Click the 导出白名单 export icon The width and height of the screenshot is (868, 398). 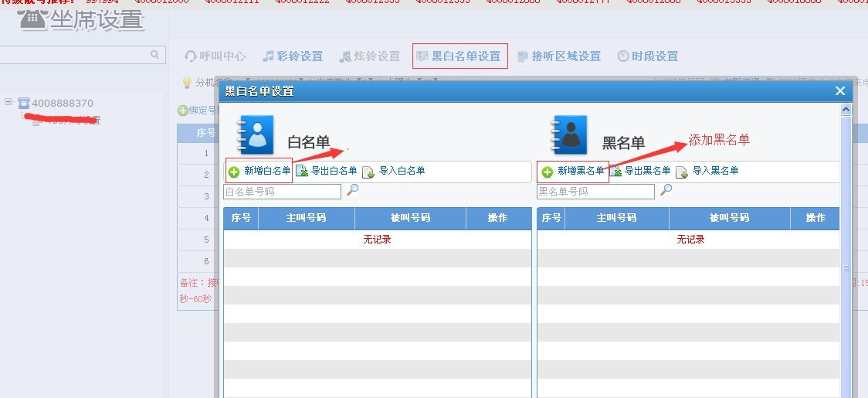[x=302, y=172]
